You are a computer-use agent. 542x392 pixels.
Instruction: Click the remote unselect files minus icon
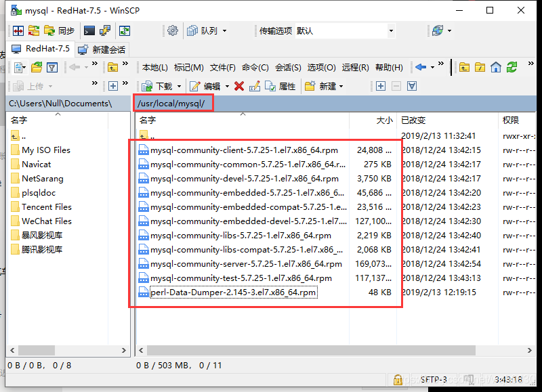pyautogui.click(x=396, y=86)
